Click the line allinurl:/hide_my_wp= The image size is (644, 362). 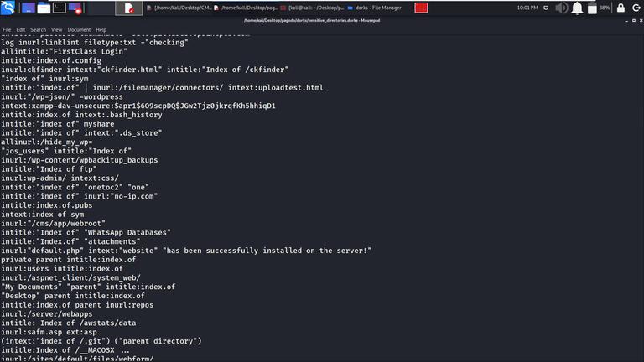click(x=46, y=142)
